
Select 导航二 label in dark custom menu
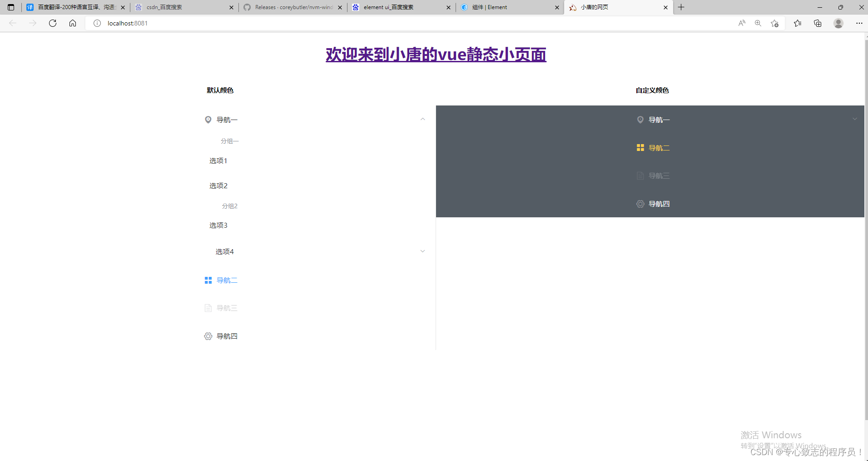click(659, 148)
